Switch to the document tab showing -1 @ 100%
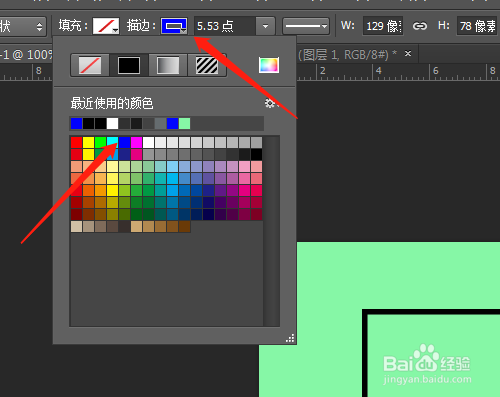The height and width of the screenshot is (397, 500). pyautogui.click(x=26, y=54)
